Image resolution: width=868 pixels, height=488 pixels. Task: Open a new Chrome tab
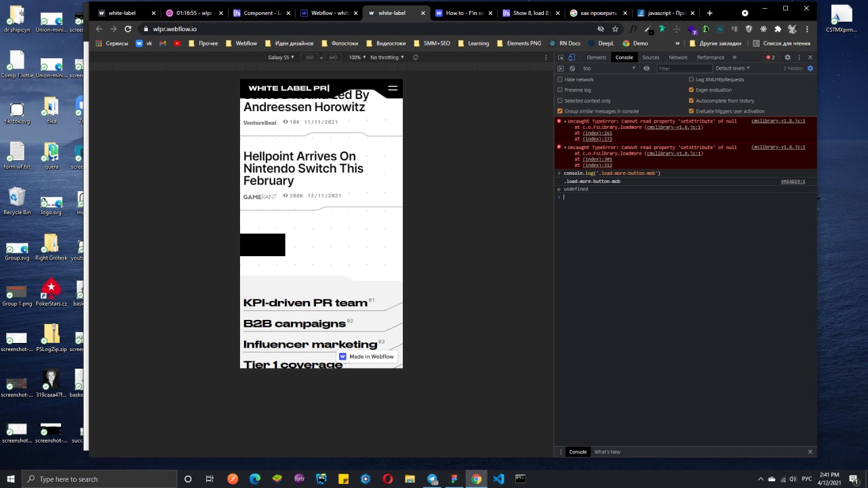click(709, 13)
